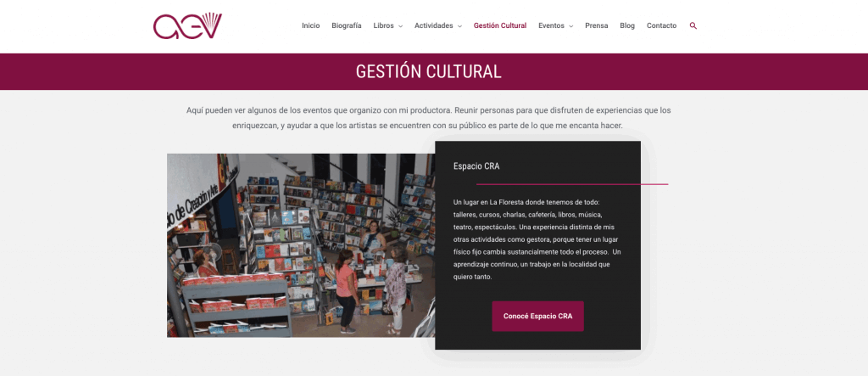868x376 pixels.
Task: Expand the Actividades dropdown chevron
Action: tap(459, 26)
